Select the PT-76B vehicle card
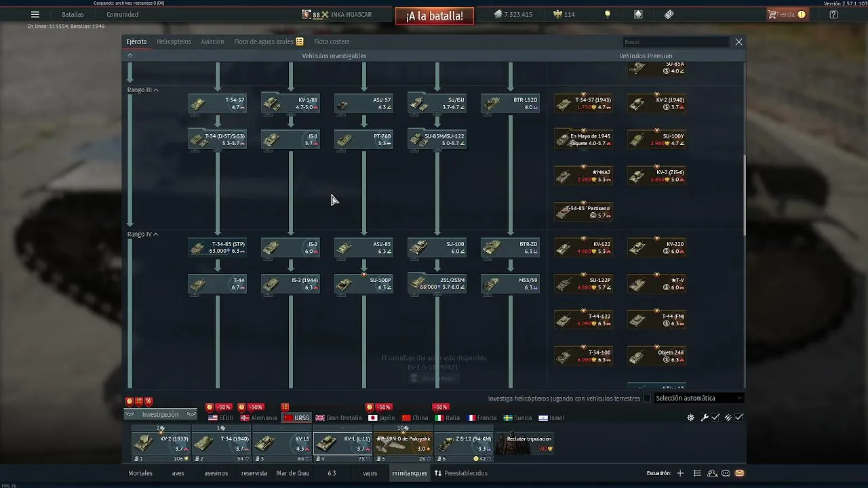 pos(364,140)
